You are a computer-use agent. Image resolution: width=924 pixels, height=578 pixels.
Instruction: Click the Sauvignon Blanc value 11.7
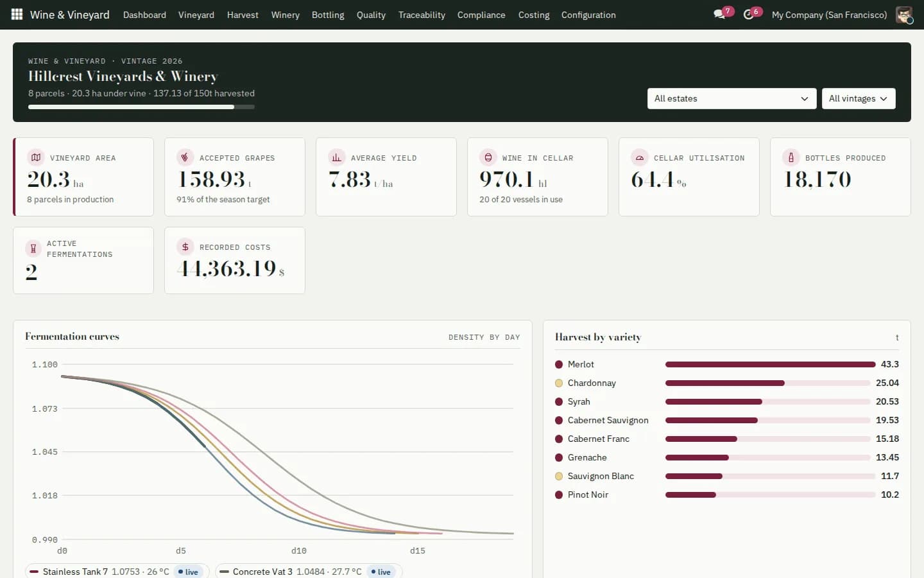(x=889, y=476)
